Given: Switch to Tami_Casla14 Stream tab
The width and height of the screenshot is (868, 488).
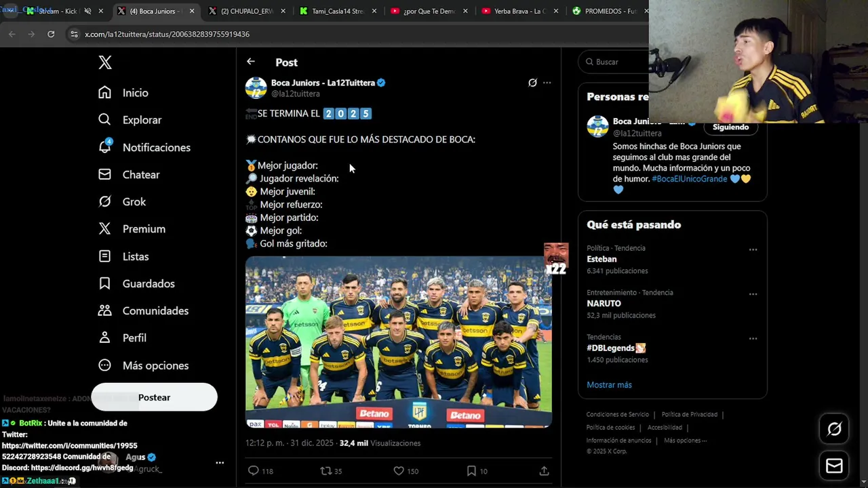Looking at the screenshot, I should coord(338,11).
